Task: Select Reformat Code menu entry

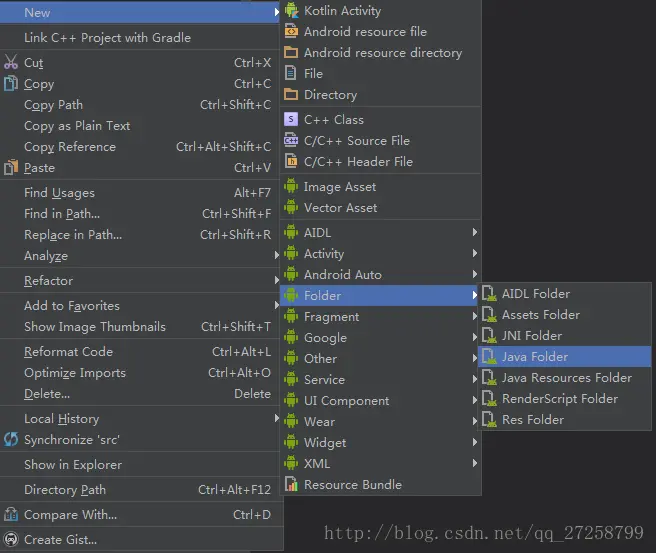Action: [140, 351]
